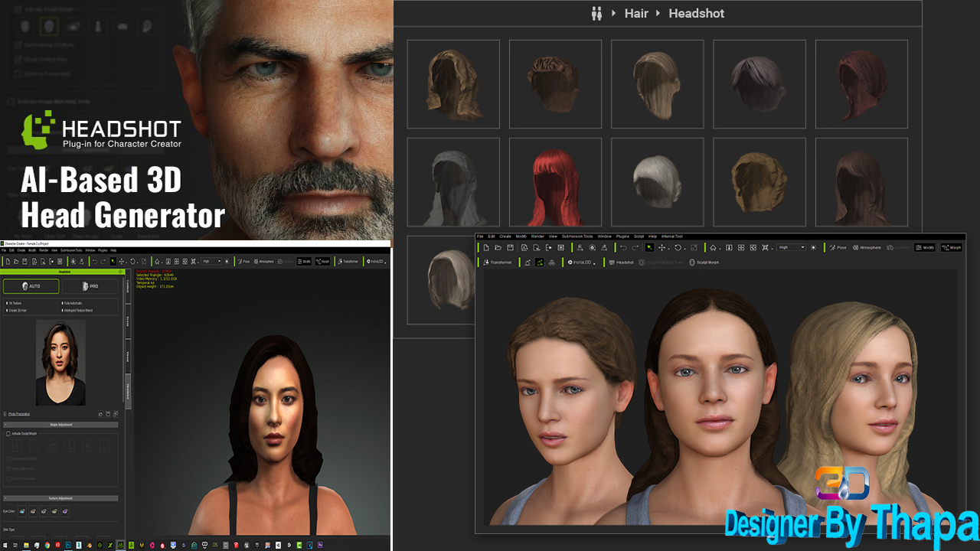Open Photo Preparation link
This screenshot has width=980, height=551.
point(19,414)
